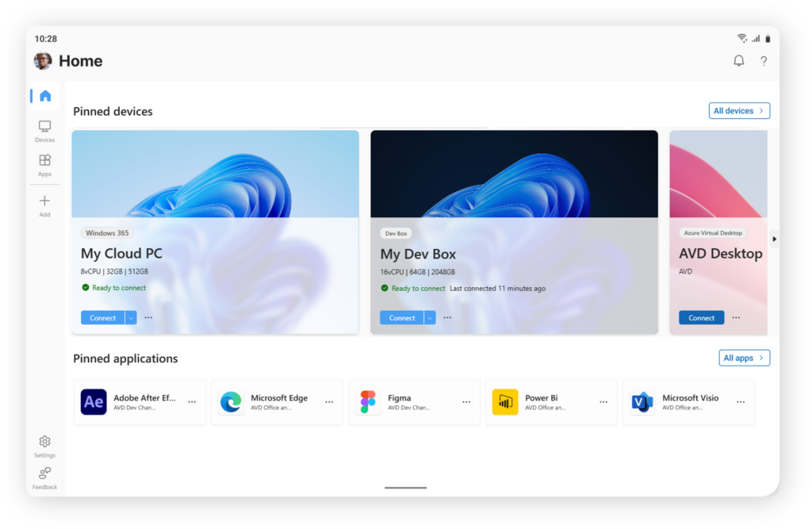Click the My Dev Box title

(418, 254)
